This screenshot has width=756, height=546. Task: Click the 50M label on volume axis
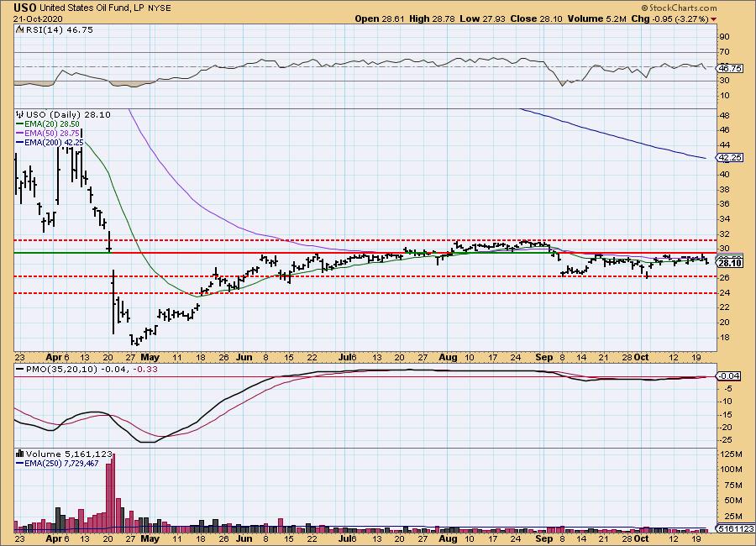(x=732, y=501)
